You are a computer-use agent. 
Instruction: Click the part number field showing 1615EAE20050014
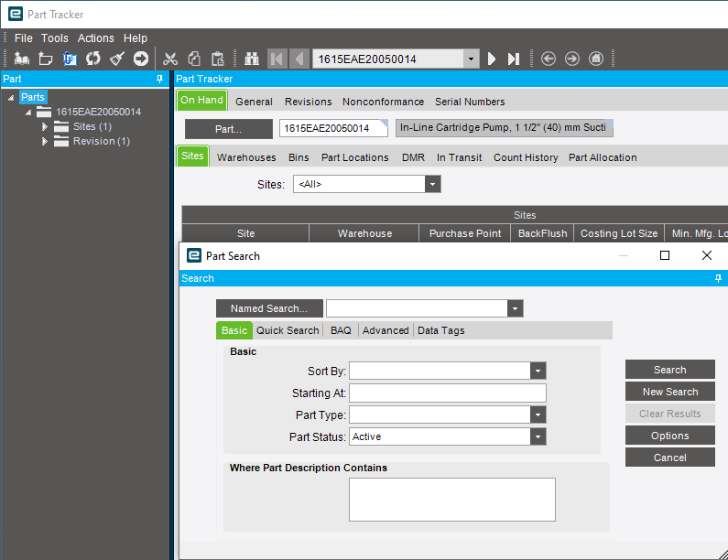click(x=333, y=128)
